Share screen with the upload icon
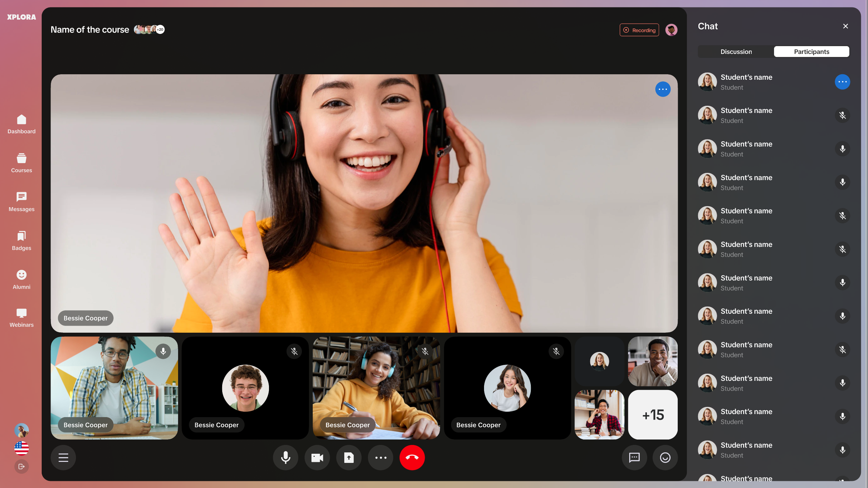The width and height of the screenshot is (868, 488). click(349, 458)
